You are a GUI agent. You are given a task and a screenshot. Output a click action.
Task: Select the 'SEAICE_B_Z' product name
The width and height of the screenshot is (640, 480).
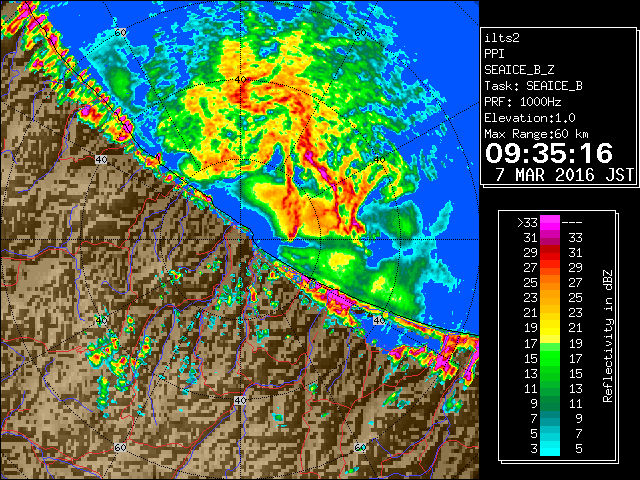tap(519, 70)
